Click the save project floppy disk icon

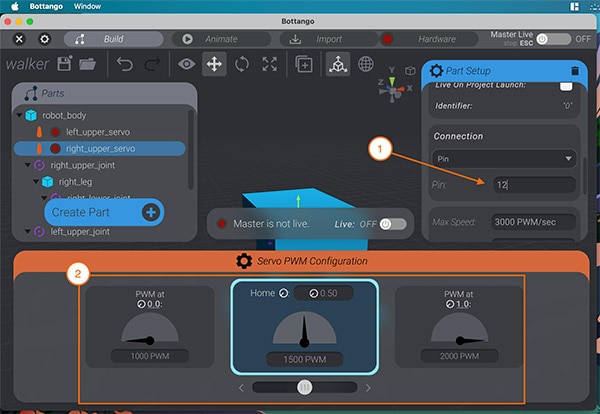[x=65, y=64]
